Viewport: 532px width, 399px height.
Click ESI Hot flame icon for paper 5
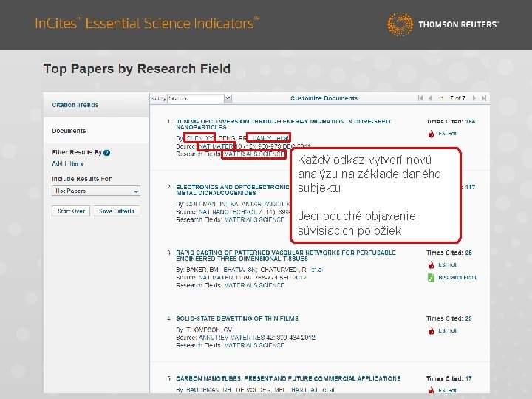tap(431, 391)
